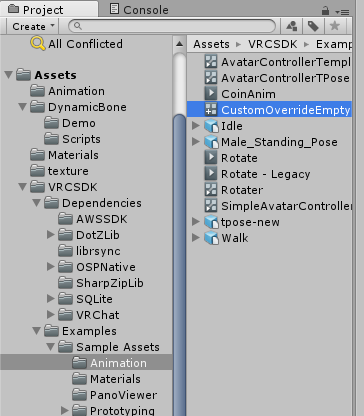Select the texture folder
This screenshot has height=416, width=364.
(59, 171)
